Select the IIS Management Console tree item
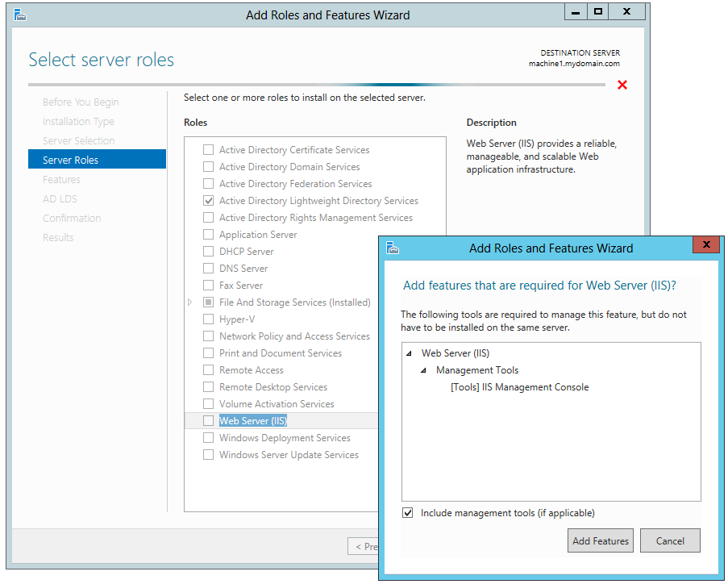Viewport: 728px width, 584px height. [519, 387]
